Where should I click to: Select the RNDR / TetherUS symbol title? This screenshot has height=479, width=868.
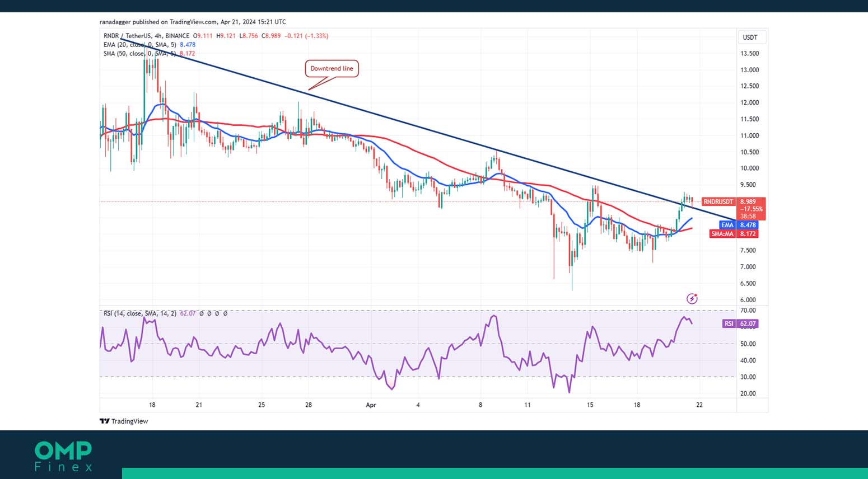(x=146, y=36)
